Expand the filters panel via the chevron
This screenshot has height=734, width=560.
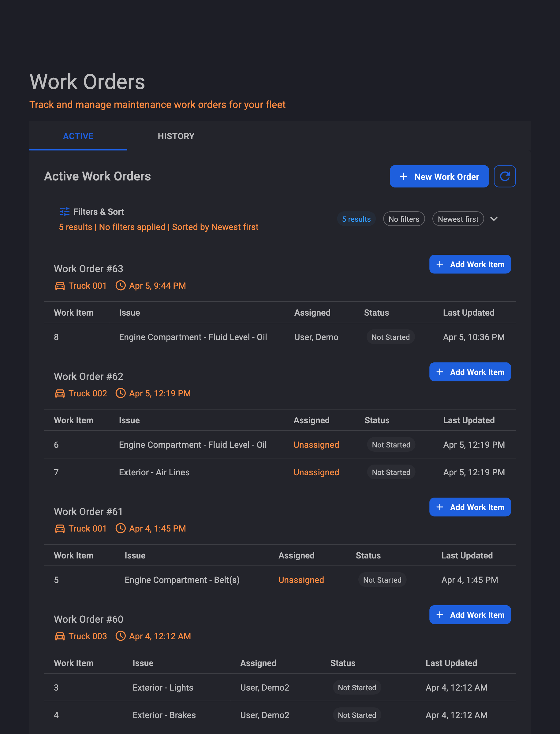pos(494,219)
